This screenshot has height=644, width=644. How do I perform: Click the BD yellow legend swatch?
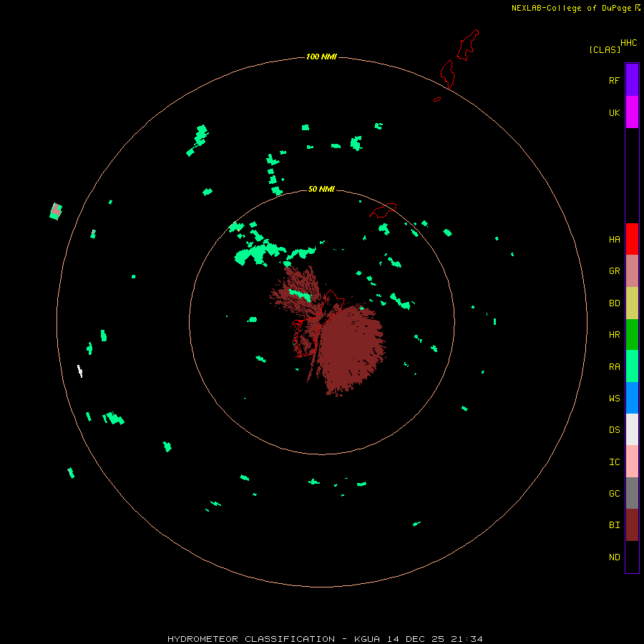point(632,303)
